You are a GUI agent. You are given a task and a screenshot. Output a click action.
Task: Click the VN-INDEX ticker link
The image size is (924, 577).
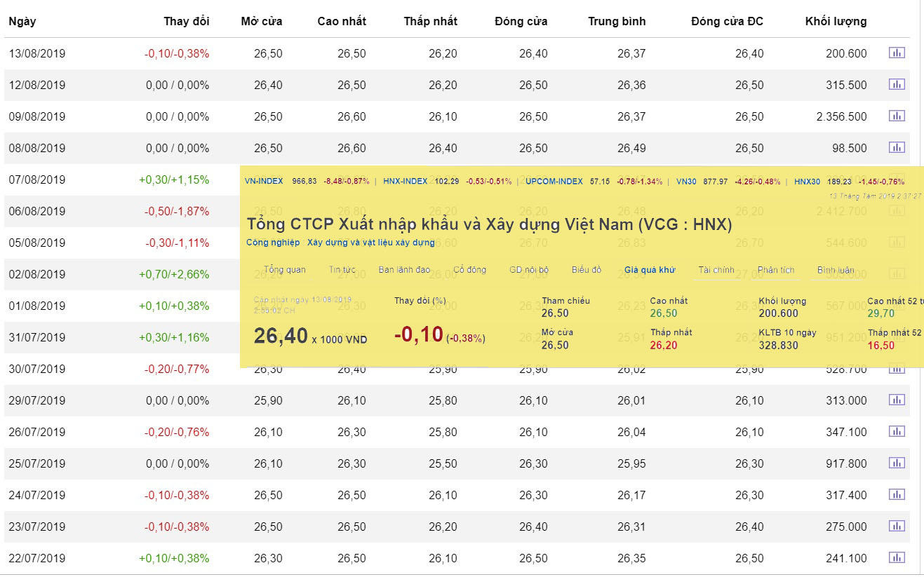click(264, 181)
